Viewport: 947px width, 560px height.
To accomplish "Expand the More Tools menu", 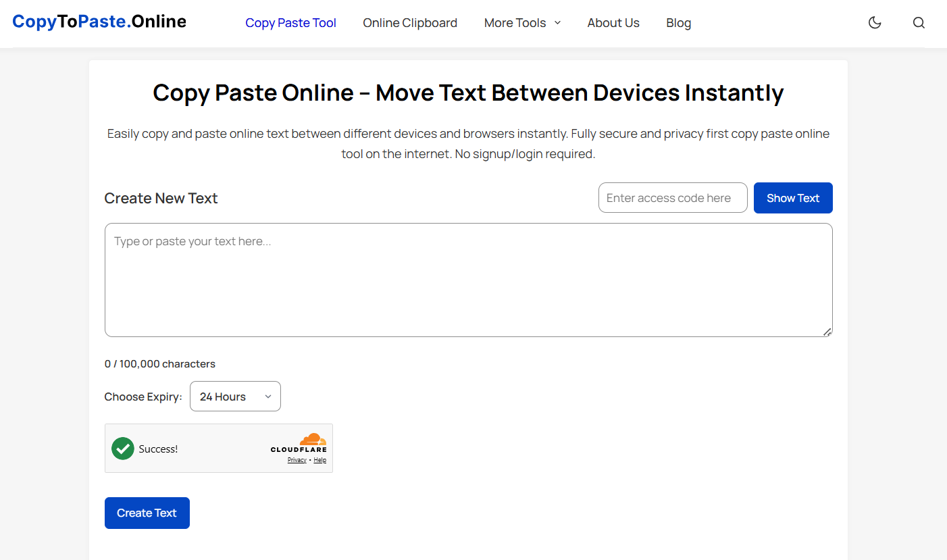I will pos(523,23).
